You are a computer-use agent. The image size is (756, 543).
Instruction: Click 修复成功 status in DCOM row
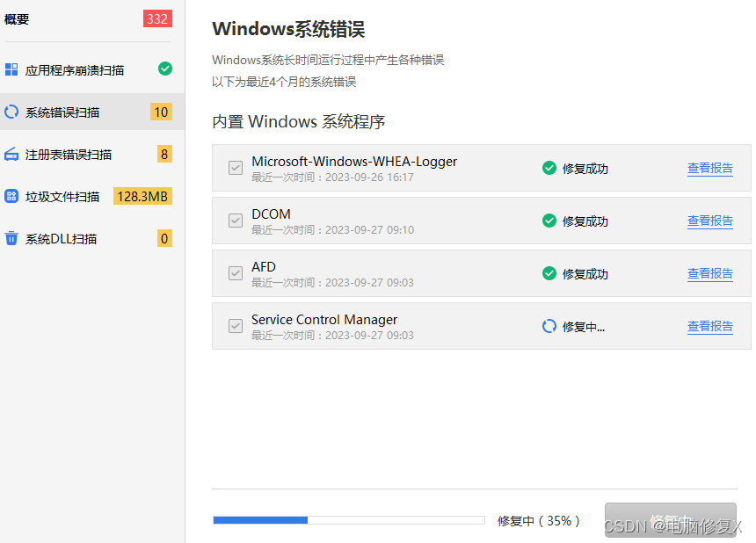(x=585, y=221)
